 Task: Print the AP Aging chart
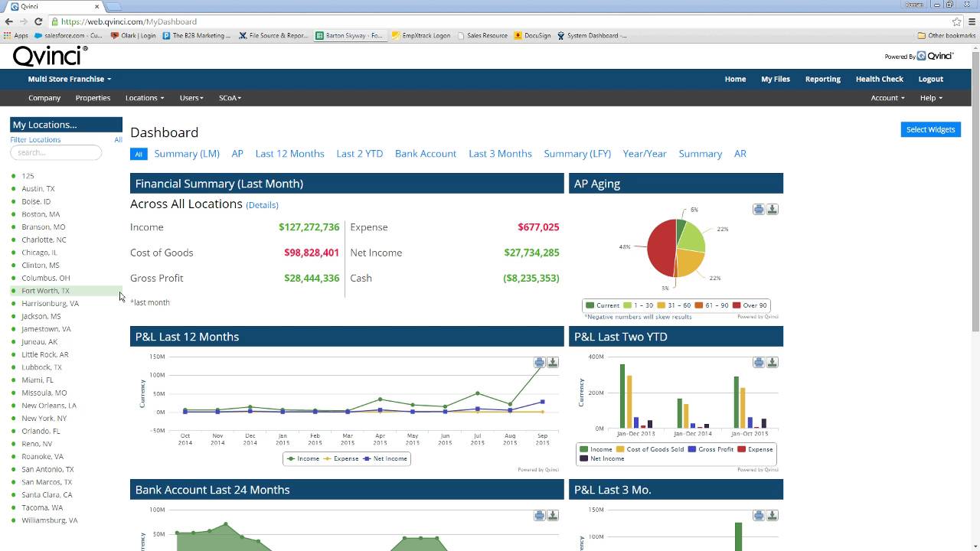coord(759,209)
